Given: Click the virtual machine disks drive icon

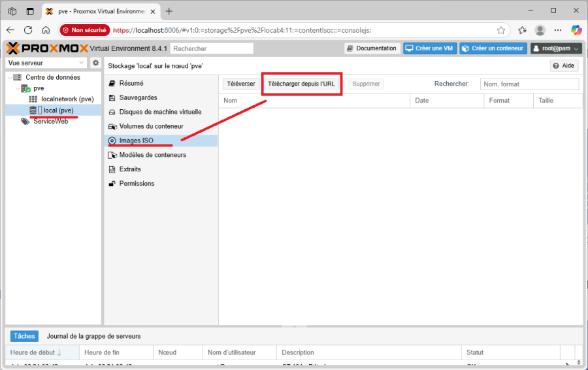Looking at the screenshot, I should tap(112, 112).
